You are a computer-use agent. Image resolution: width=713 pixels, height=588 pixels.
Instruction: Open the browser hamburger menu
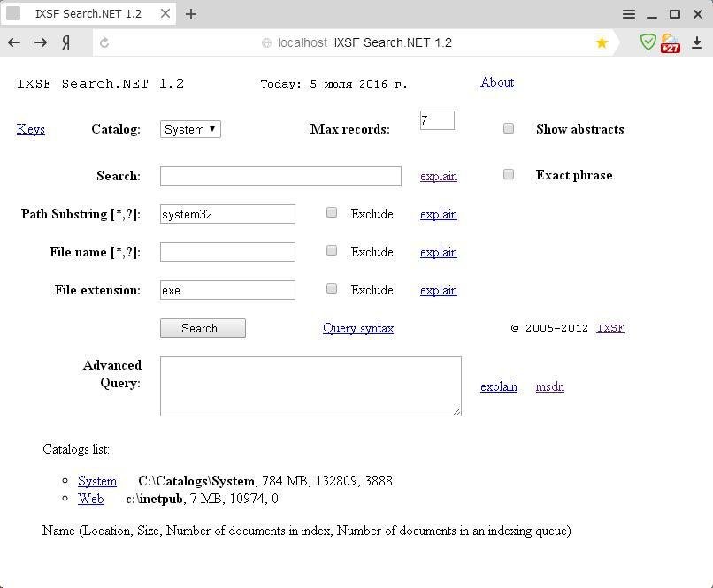click(629, 14)
